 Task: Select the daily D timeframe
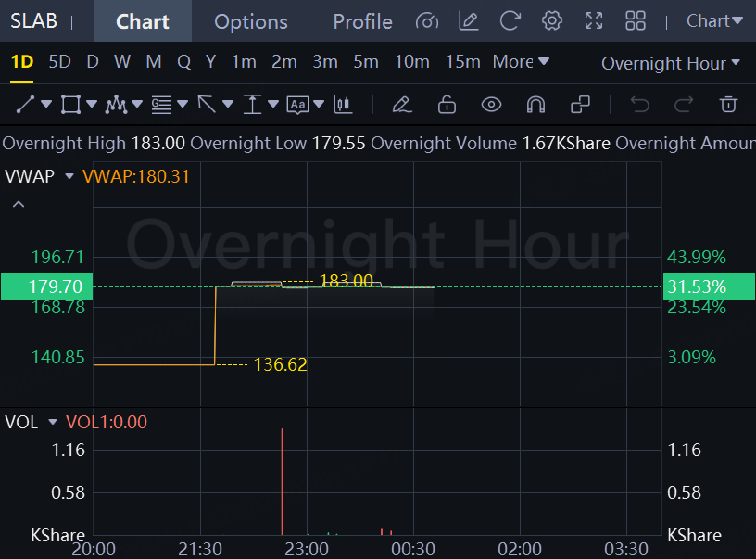tap(93, 62)
